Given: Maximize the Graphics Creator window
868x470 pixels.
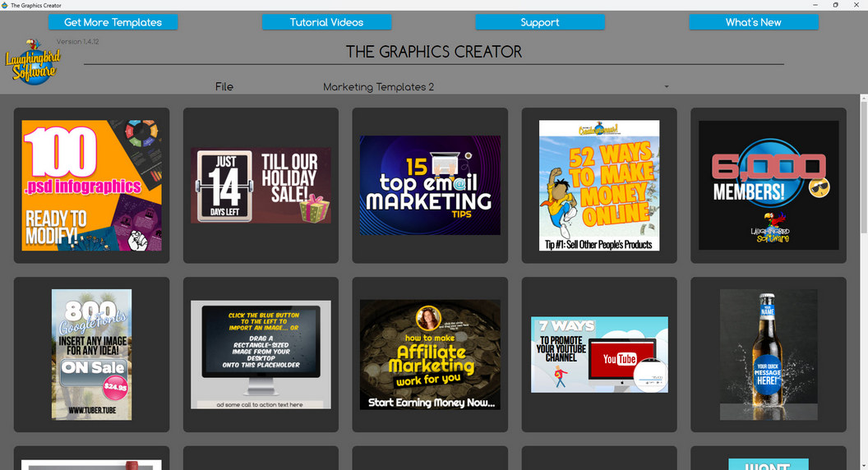Looking at the screenshot, I should coord(836,5).
